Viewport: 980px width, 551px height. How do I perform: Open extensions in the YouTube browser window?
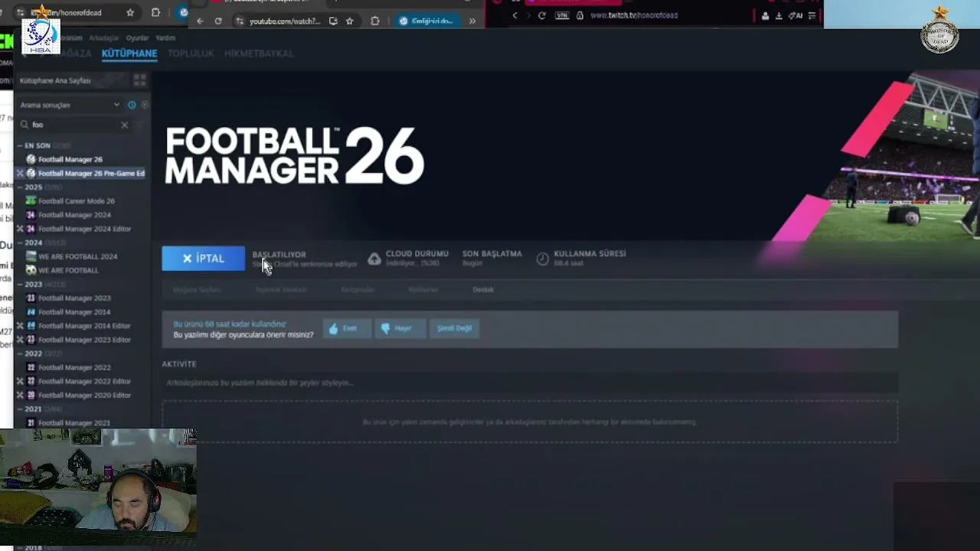point(374,21)
